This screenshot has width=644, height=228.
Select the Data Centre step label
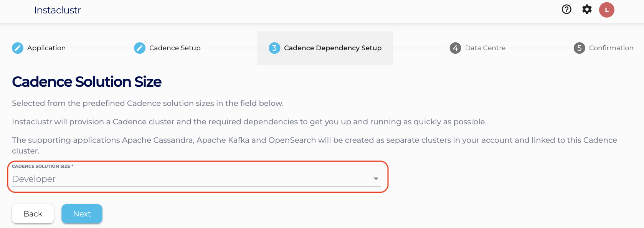(x=485, y=48)
